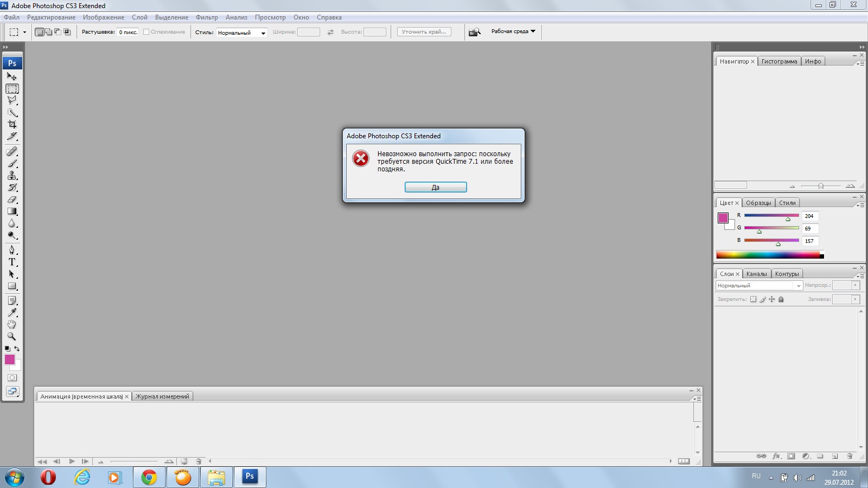Click the B value field showing 157
This screenshot has height=488, width=868.
pyautogui.click(x=810, y=241)
